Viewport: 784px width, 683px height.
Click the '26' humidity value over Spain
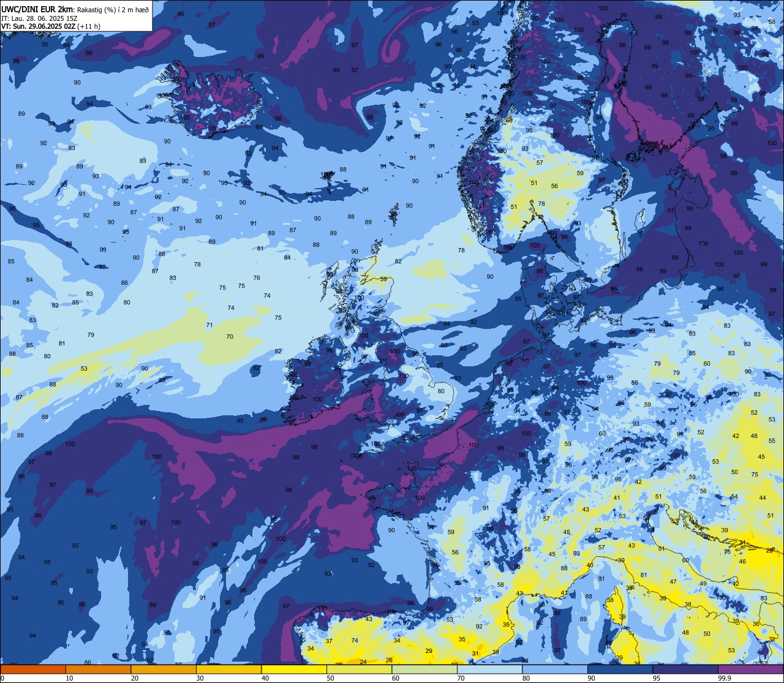[389, 660]
